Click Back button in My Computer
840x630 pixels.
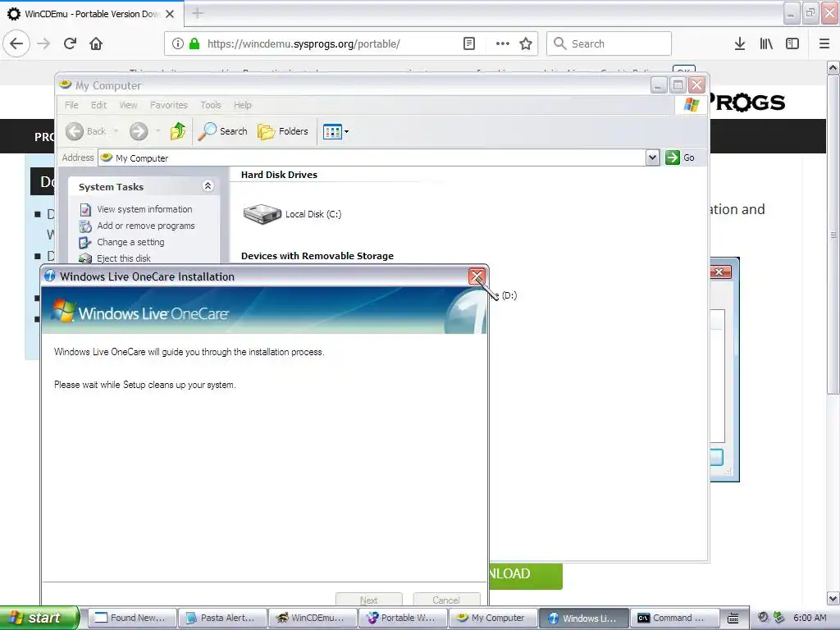click(x=85, y=131)
